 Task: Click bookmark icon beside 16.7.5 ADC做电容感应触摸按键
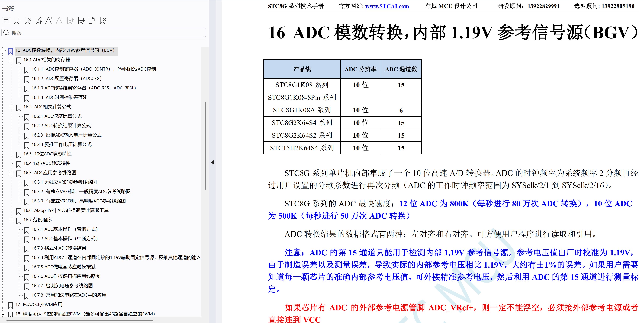click(x=27, y=268)
